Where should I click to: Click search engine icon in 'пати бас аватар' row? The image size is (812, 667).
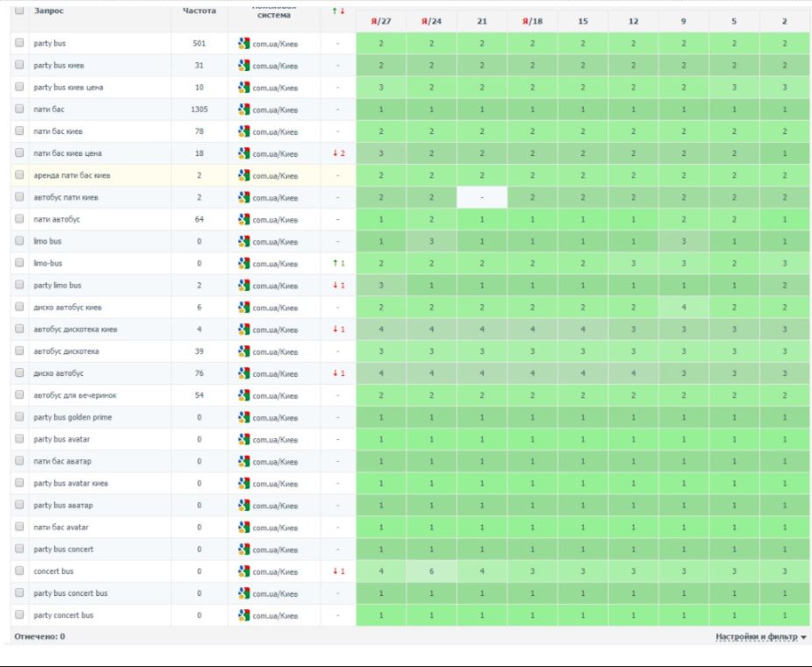click(x=244, y=461)
